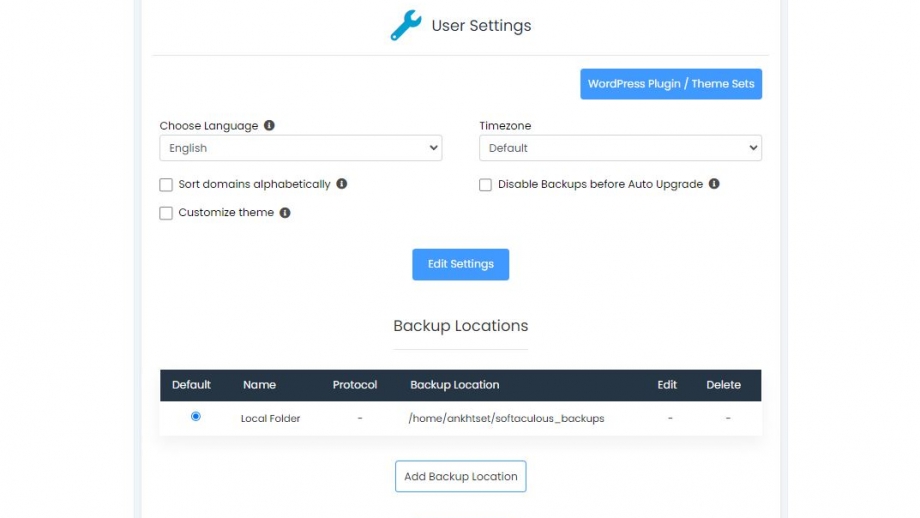Click the Delete column header

[x=723, y=385]
